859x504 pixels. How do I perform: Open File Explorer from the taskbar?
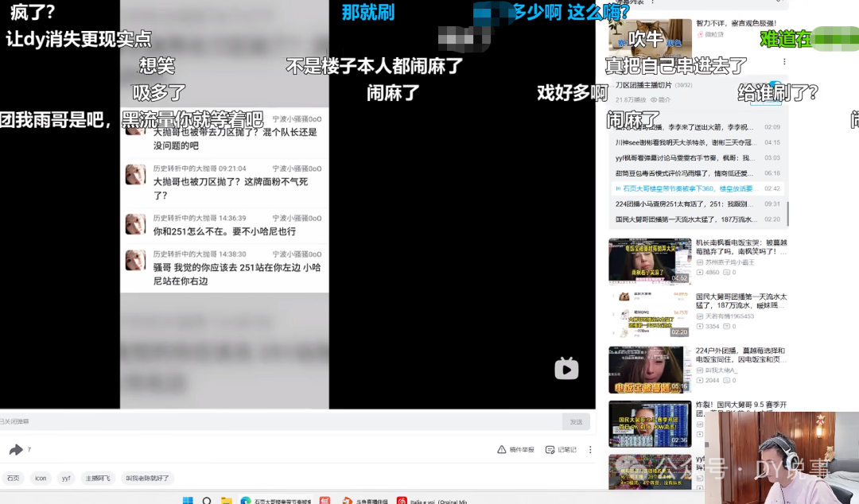226,500
